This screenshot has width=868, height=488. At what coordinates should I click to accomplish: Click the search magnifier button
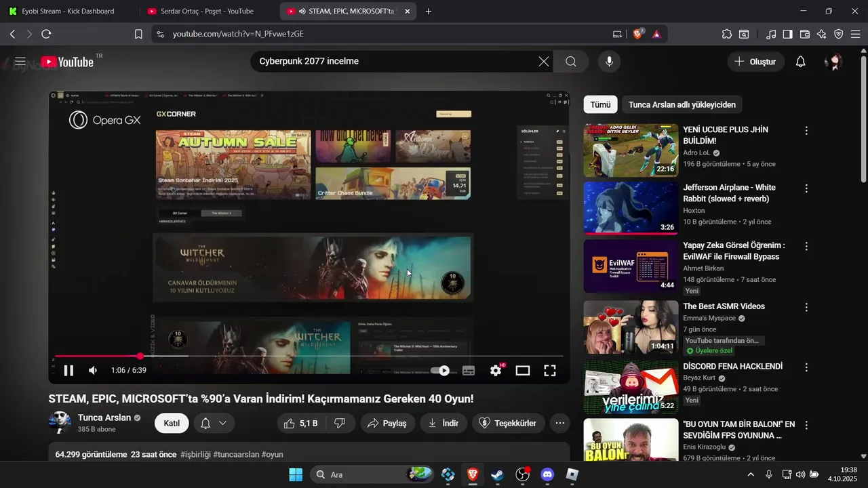(571, 62)
